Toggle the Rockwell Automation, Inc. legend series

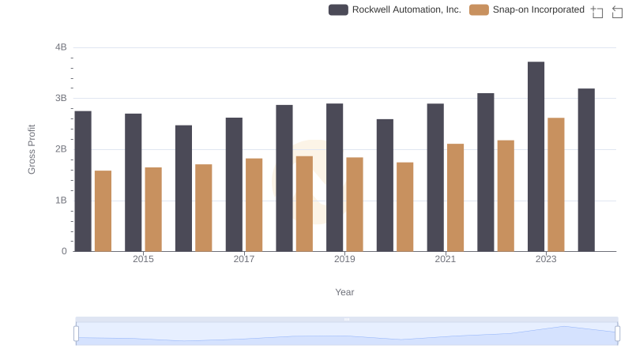(x=394, y=9)
